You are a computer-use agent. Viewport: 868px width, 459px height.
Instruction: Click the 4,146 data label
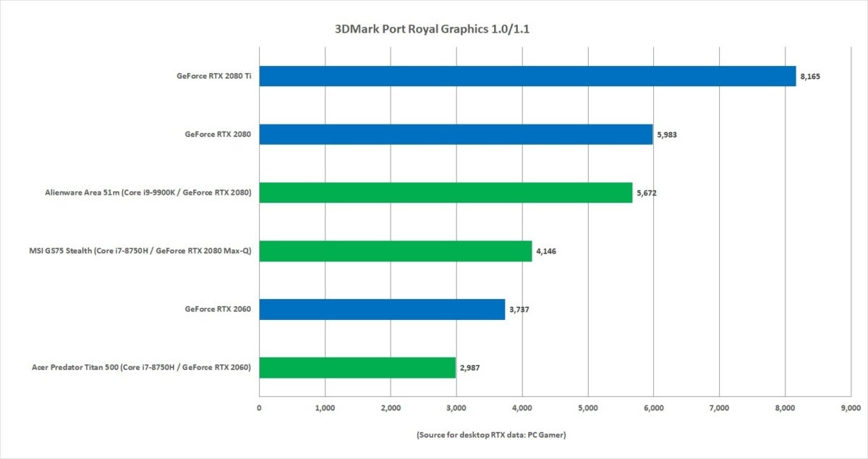click(x=547, y=251)
